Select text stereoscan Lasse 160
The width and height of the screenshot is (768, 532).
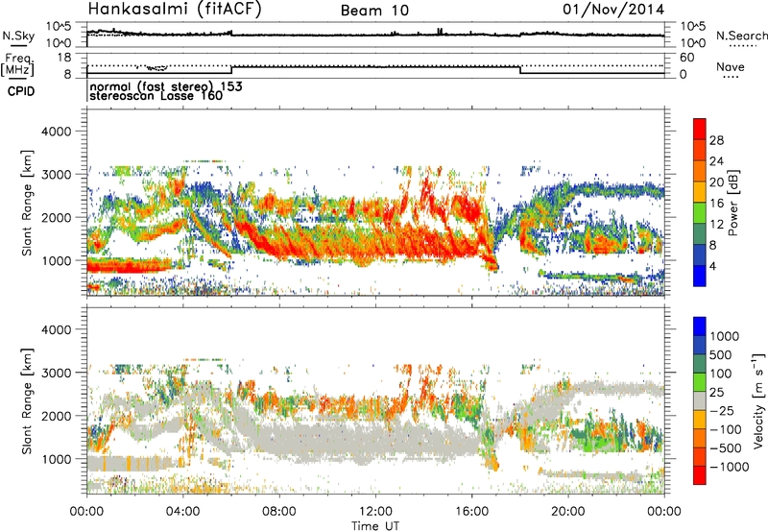coord(156,96)
